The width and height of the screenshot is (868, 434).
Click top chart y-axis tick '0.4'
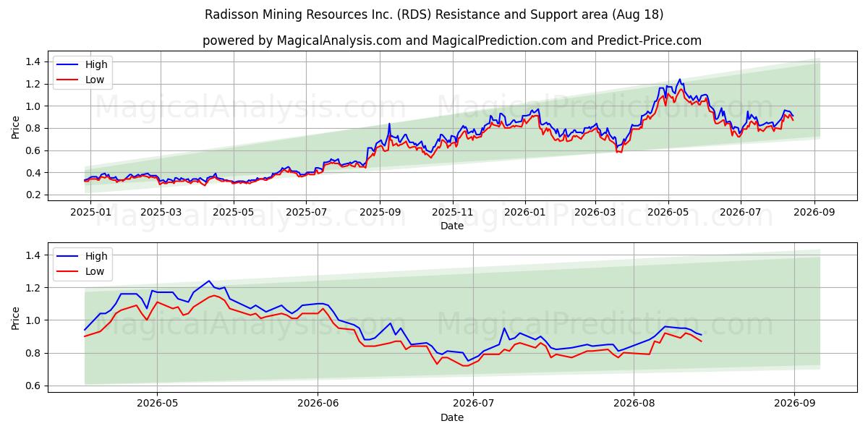pyautogui.click(x=34, y=173)
